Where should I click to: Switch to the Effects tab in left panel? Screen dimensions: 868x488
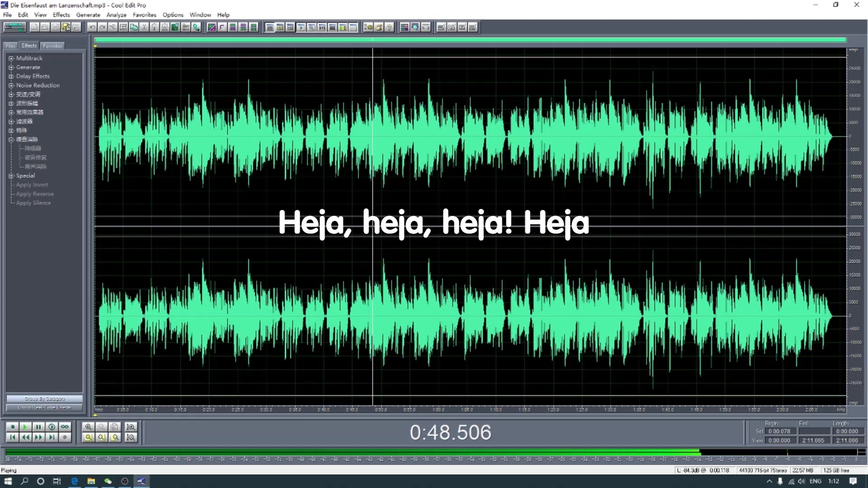[28, 45]
